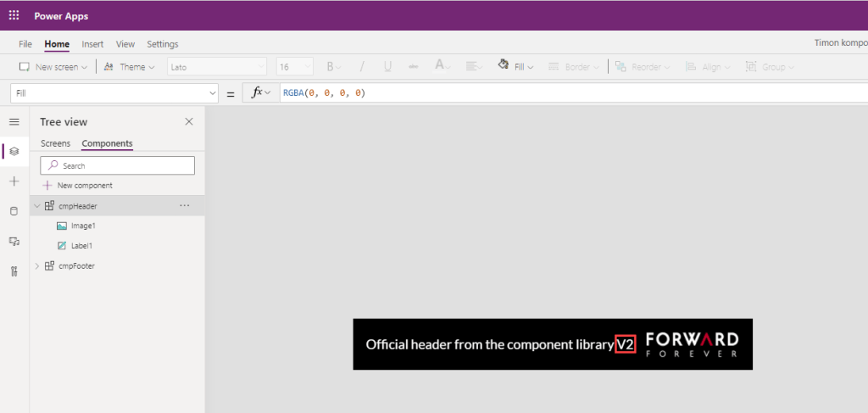Image resolution: width=868 pixels, height=413 pixels.
Task: Close the Tree view panel
Action: tap(189, 122)
